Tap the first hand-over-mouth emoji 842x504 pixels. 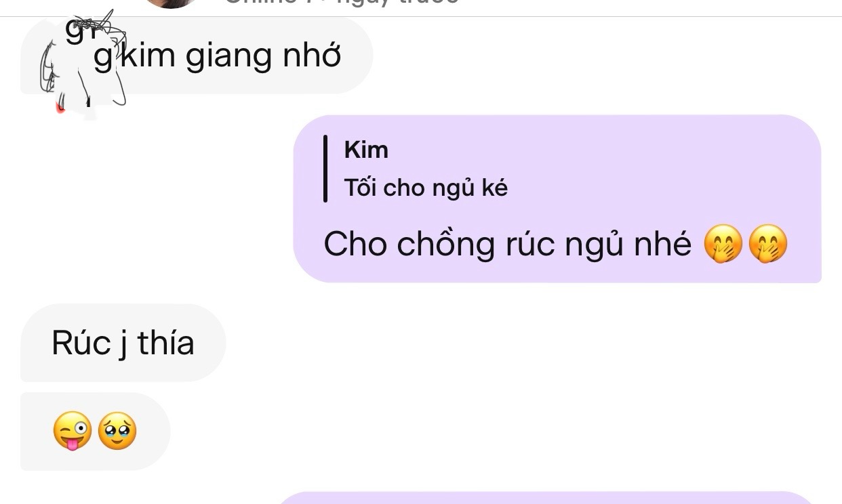pos(723,245)
